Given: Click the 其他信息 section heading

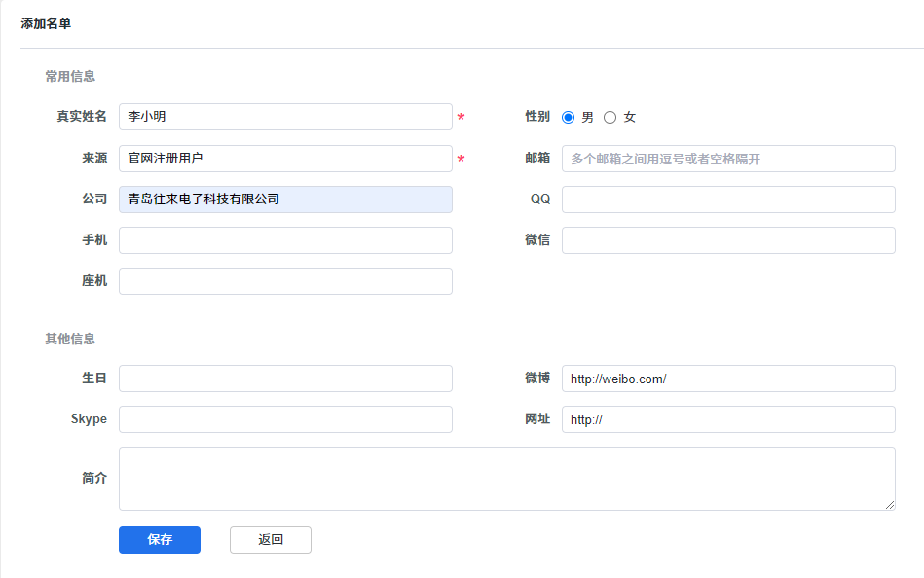Looking at the screenshot, I should click(70, 339).
